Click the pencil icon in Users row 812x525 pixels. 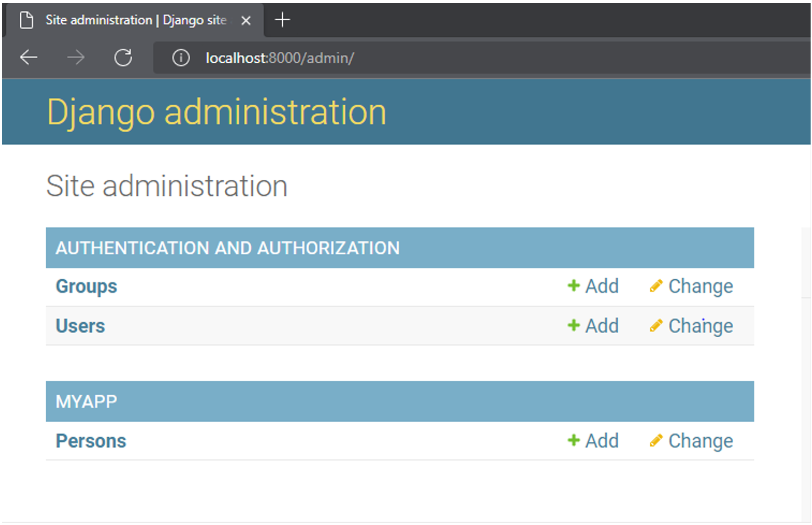[656, 325]
